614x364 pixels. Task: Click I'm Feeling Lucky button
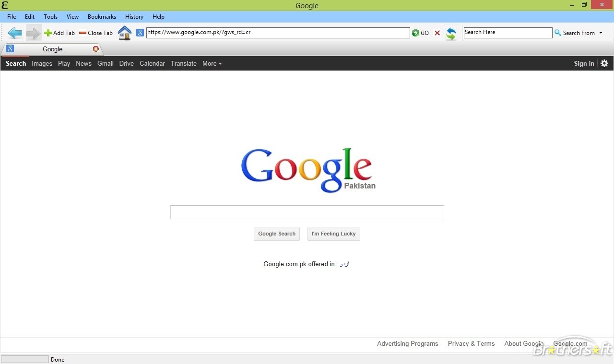[333, 234]
